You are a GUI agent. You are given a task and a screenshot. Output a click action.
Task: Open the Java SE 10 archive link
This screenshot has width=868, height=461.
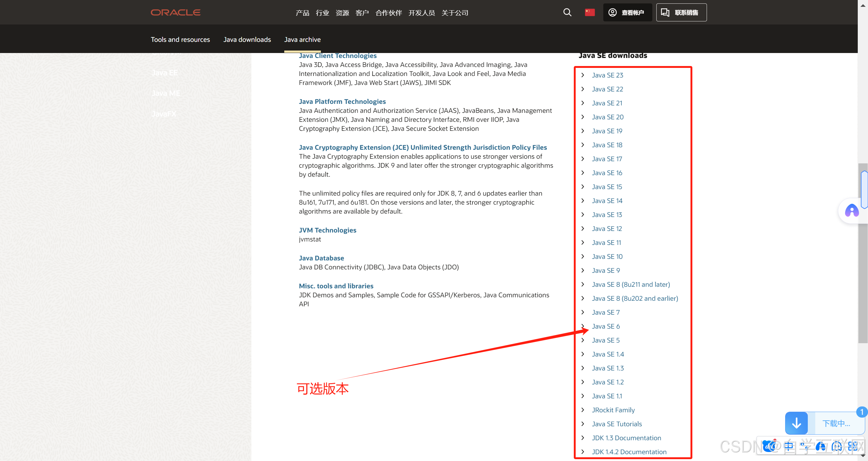pos(607,257)
